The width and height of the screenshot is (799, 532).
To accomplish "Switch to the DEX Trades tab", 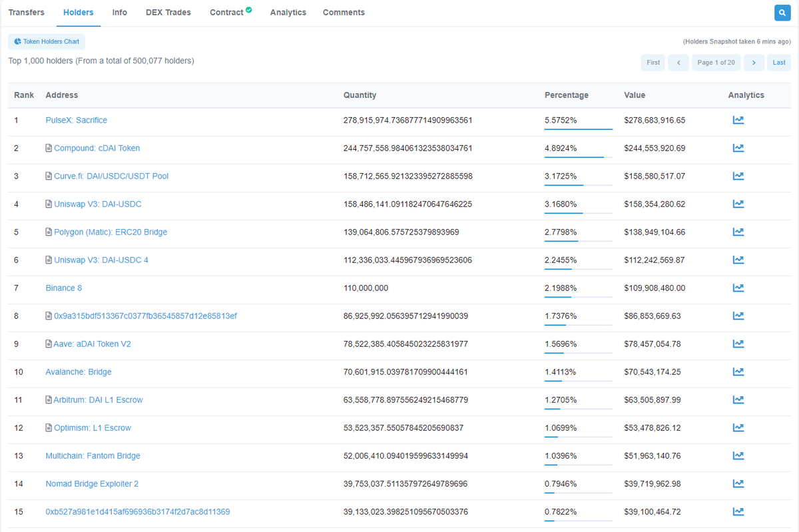I will tap(168, 13).
